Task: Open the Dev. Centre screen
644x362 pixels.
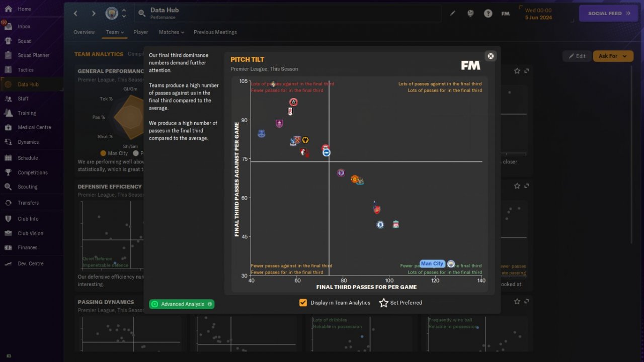Action: coord(31,263)
